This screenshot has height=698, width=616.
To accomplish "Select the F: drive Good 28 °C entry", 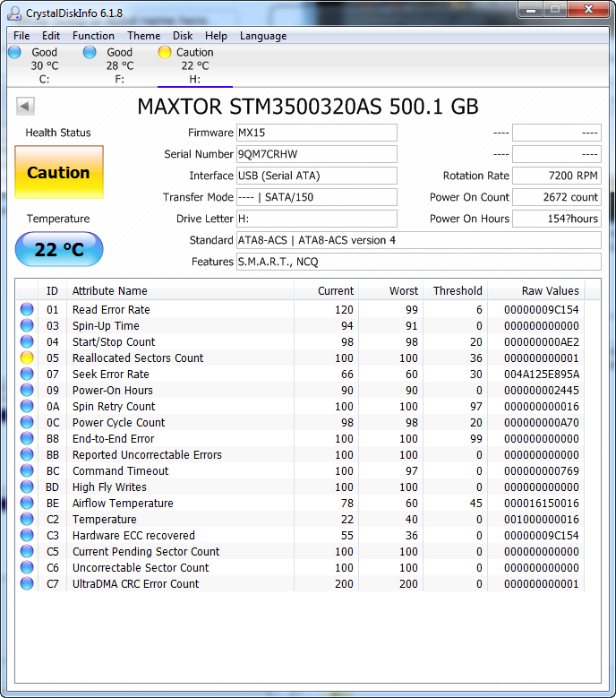I will pyautogui.click(x=120, y=65).
